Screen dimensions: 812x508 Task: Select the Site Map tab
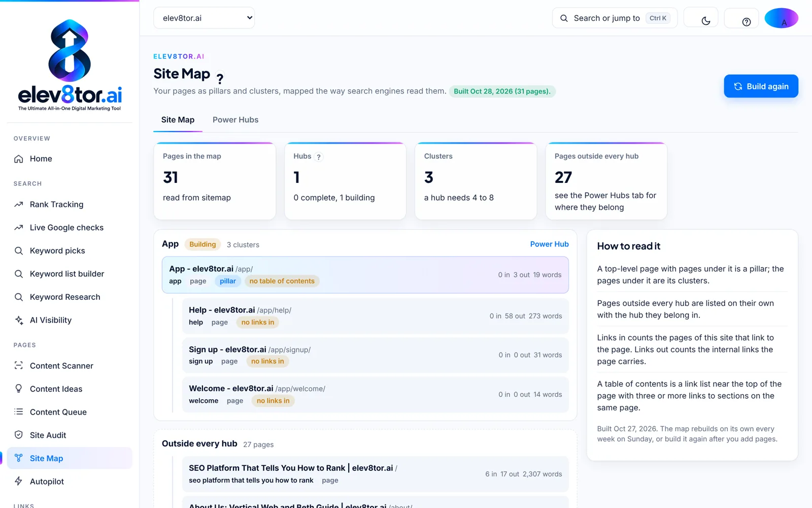tap(178, 120)
